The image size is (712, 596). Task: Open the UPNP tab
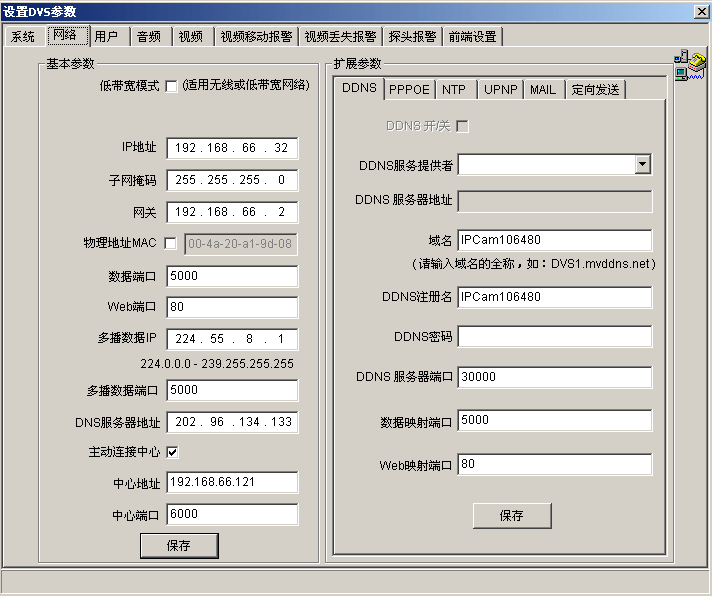pyautogui.click(x=500, y=89)
